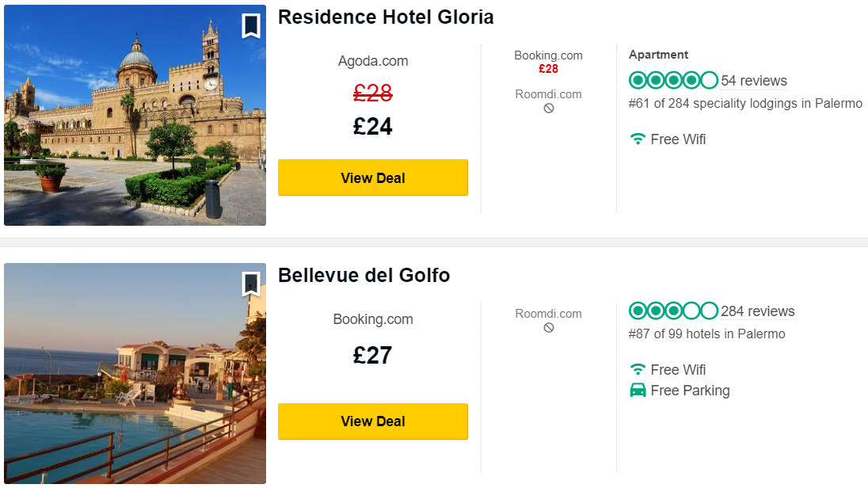
Task: View Deal for Residence Hotel Gloria
Action: point(372,177)
